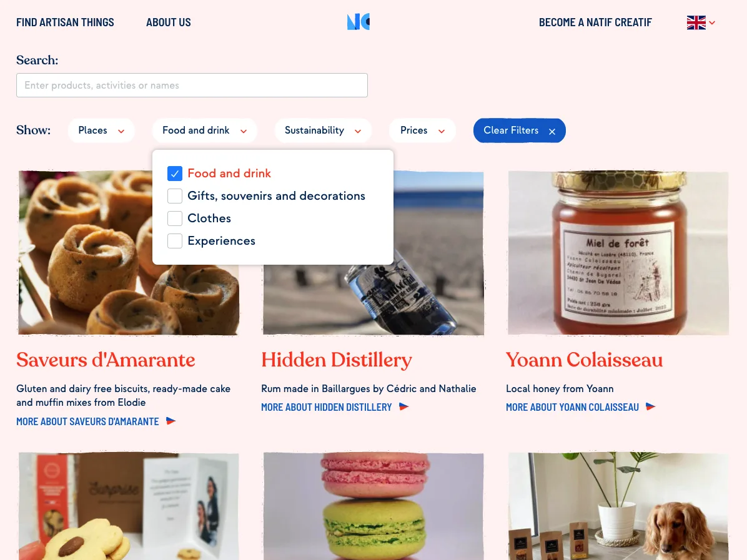
Task: Expand the Places filter dropdown
Action: click(101, 130)
